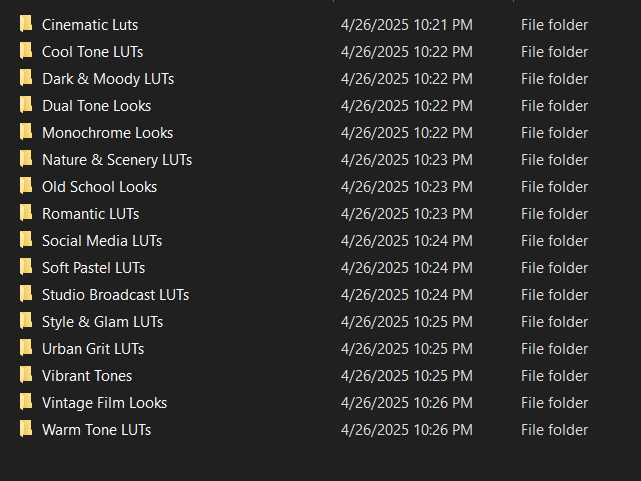Select the Warm Tone LUTs folder name
The image size is (641, 481).
pyautogui.click(x=96, y=429)
